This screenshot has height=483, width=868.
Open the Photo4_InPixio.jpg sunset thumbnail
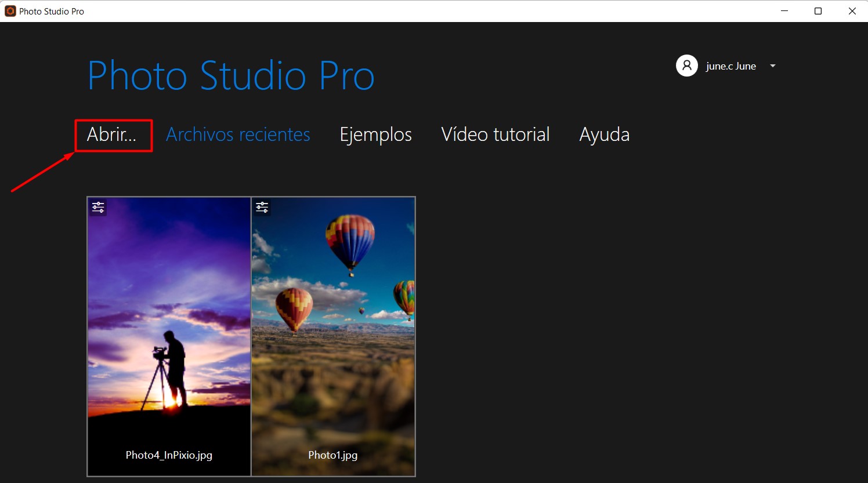[x=169, y=336]
